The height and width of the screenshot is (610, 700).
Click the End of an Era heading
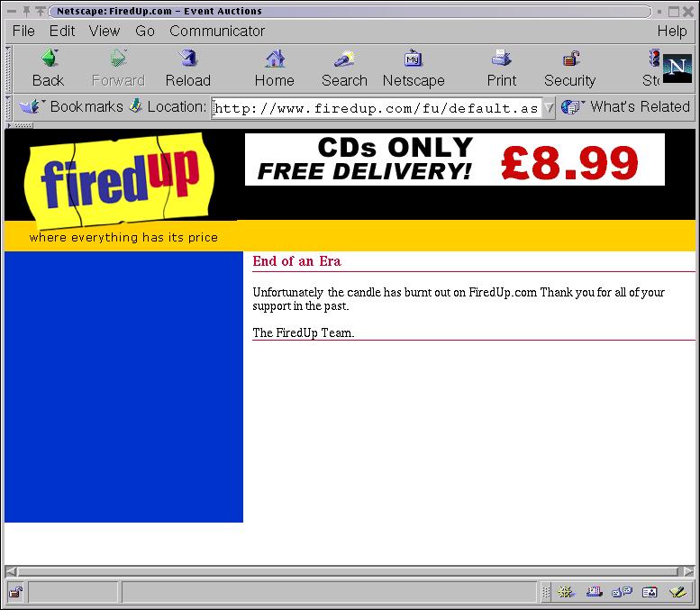click(297, 261)
